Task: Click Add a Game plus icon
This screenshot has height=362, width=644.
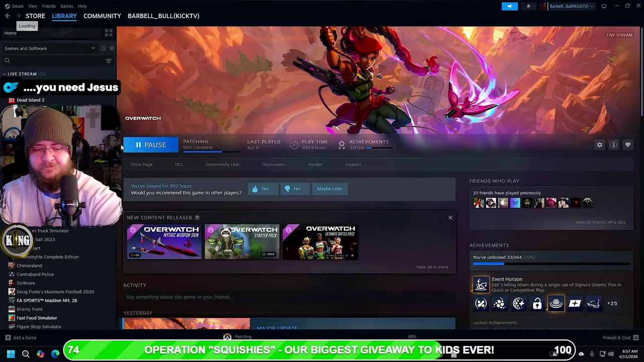Action: 8,337
